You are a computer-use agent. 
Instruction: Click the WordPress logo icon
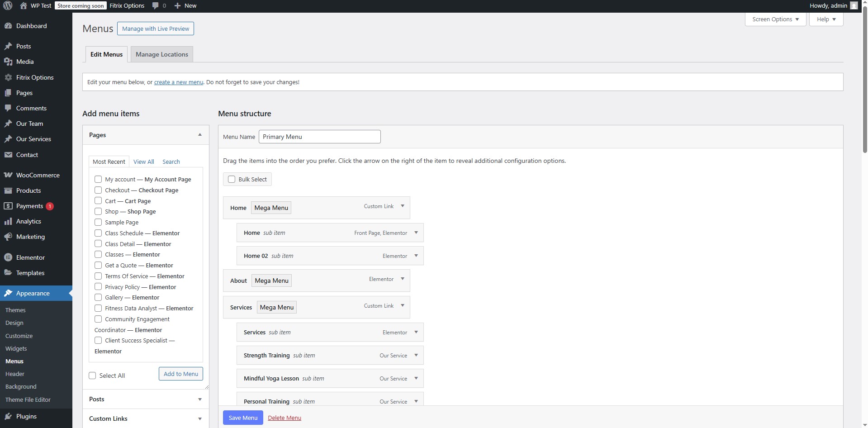[8, 6]
